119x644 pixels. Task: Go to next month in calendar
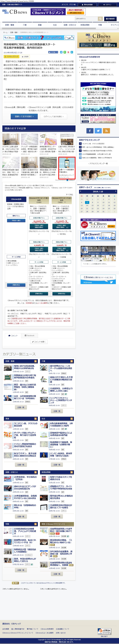point(115,191)
